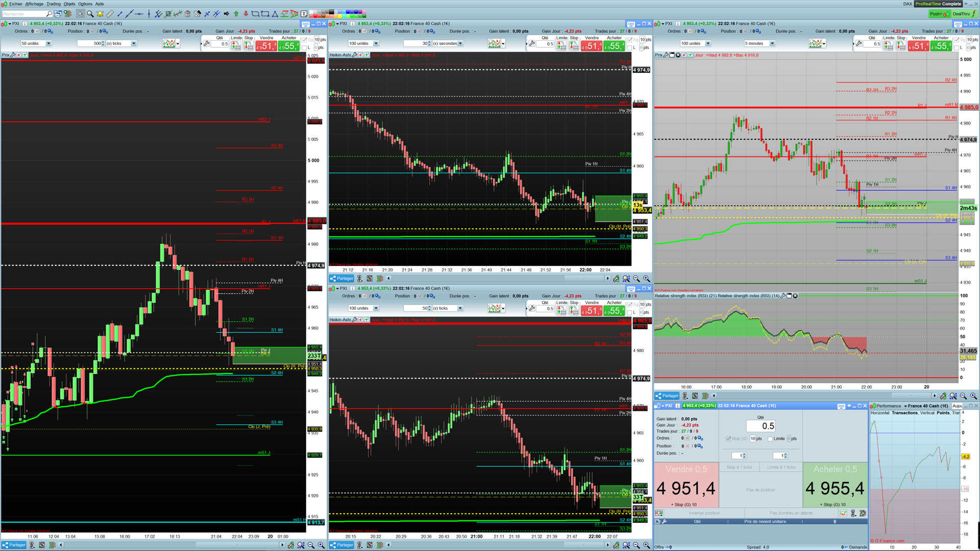This screenshot has height=551, width=980.
Task: Select the green up arrow drawing tool
Action: coord(236,14)
